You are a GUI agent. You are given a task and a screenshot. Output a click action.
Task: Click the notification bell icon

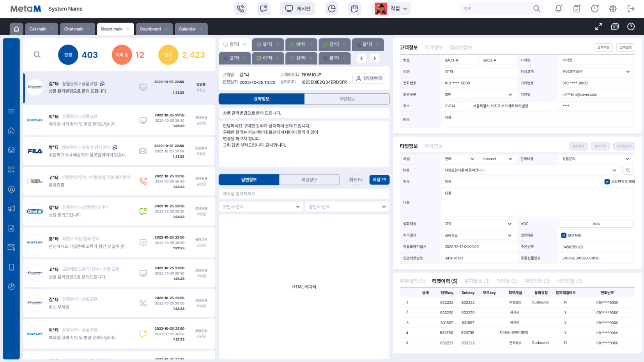[x=558, y=9]
